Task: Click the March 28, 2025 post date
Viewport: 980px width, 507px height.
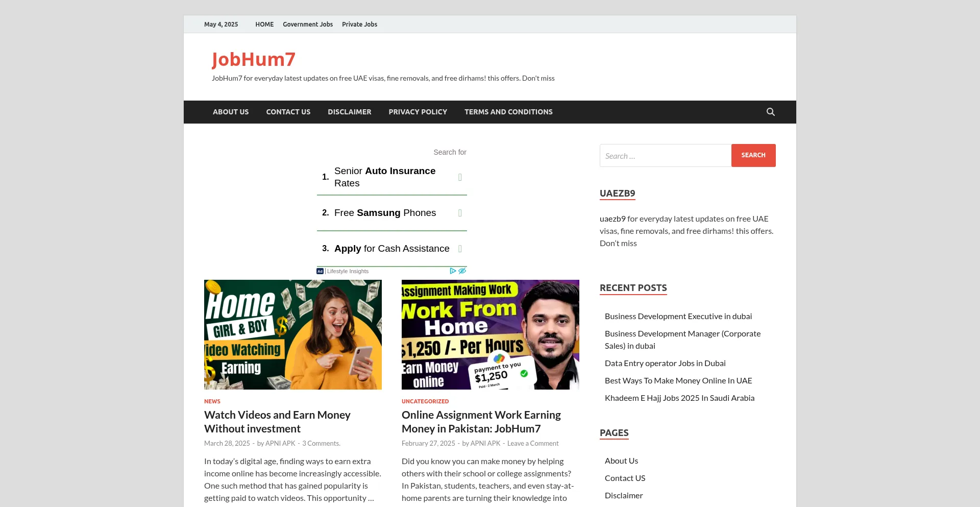Action: click(x=227, y=443)
